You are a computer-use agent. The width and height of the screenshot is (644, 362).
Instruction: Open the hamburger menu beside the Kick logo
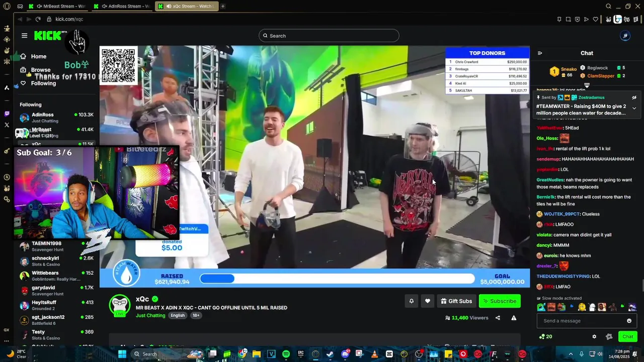click(24, 36)
